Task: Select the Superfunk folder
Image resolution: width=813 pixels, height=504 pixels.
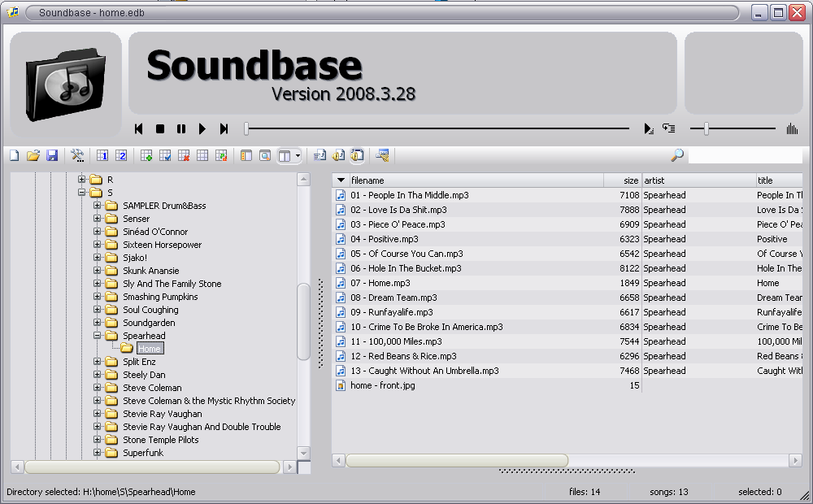Action: point(143,453)
